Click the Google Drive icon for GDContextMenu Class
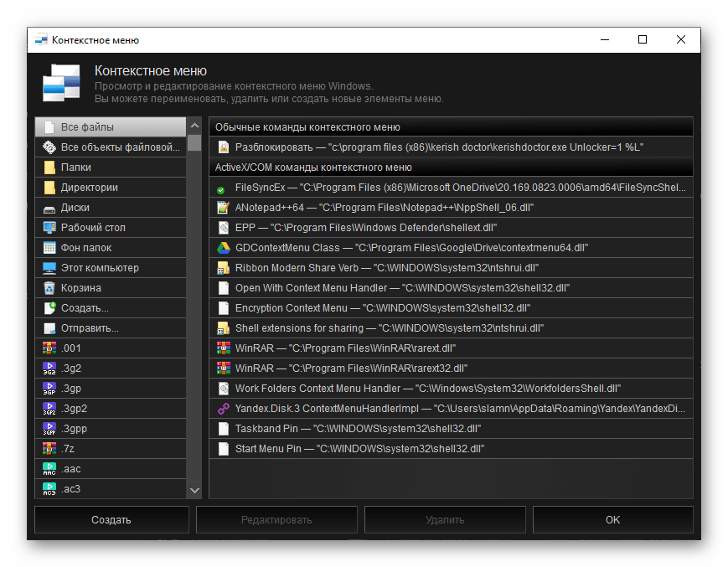 tap(224, 248)
